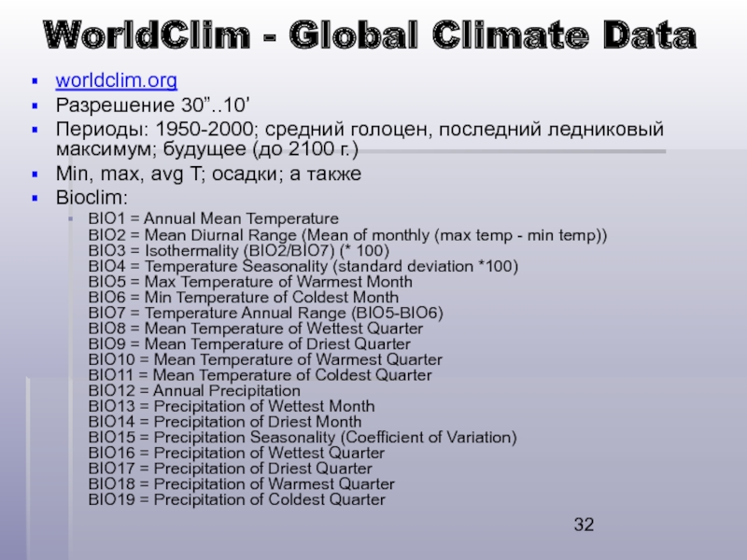Click the slide number 32
This screenshot has height=560, width=747.
(x=585, y=525)
